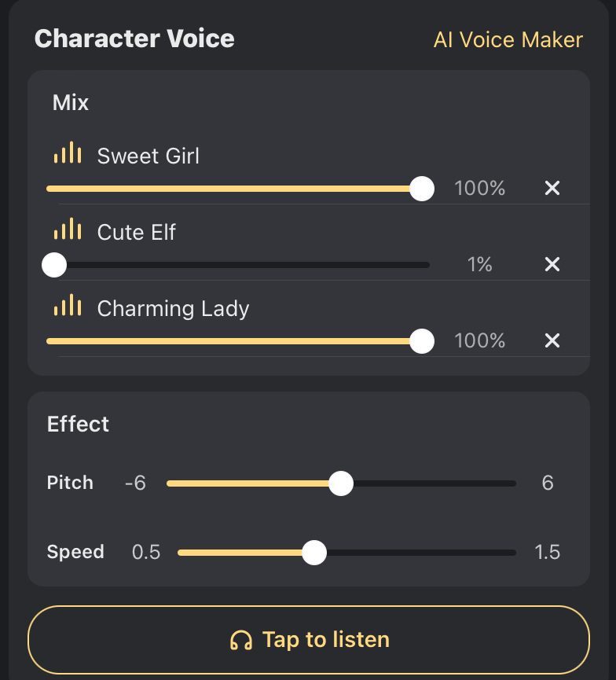616x680 pixels.
Task: Click the Charming Lady mix slider handle
Action: point(423,341)
